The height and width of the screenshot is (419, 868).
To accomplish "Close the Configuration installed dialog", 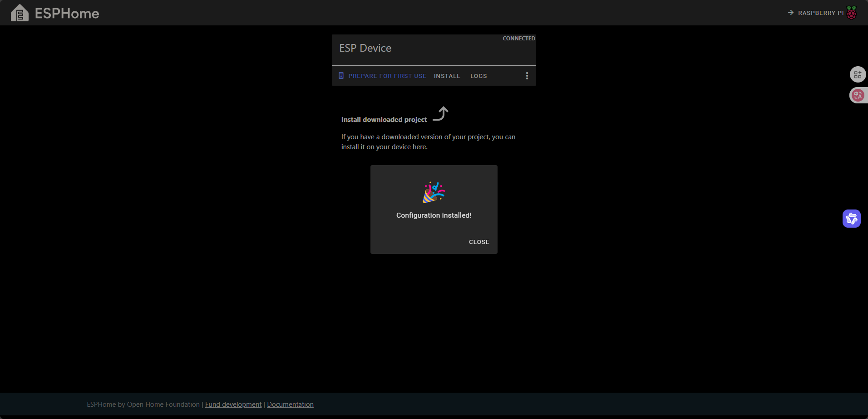I will 479,242.
